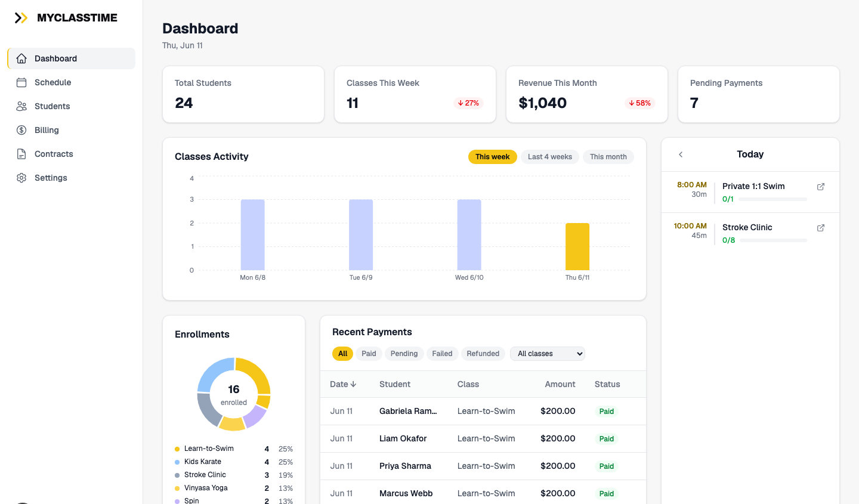Click the Vinyasa Yoga legend color dot

coord(177,488)
